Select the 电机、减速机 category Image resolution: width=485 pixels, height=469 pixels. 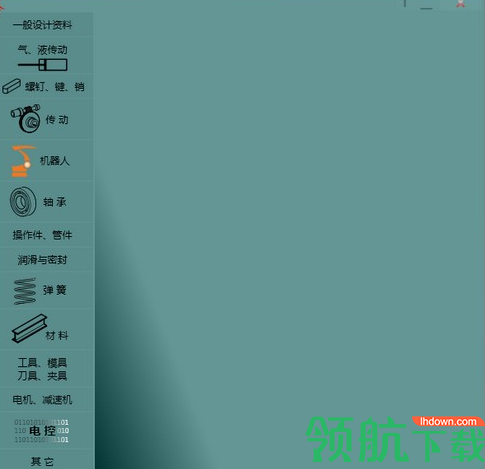[x=42, y=400]
